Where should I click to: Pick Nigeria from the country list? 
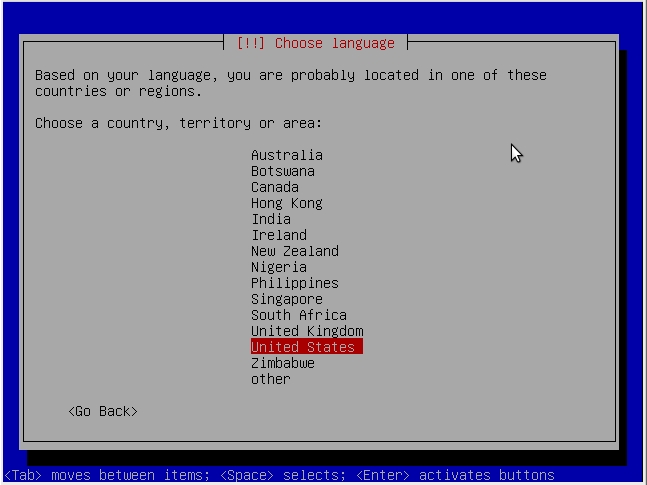279,267
